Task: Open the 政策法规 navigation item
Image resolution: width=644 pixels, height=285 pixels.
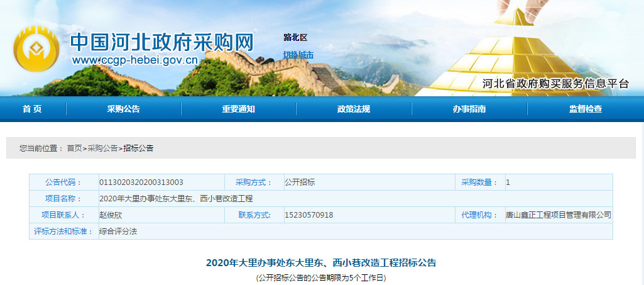Action: pyautogui.click(x=354, y=109)
